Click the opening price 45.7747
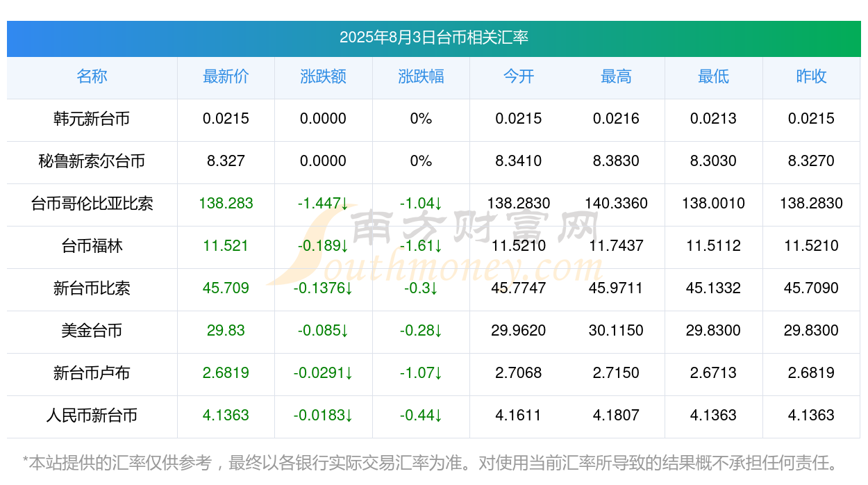Viewport: 868px width, 485px height. point(519,288)
